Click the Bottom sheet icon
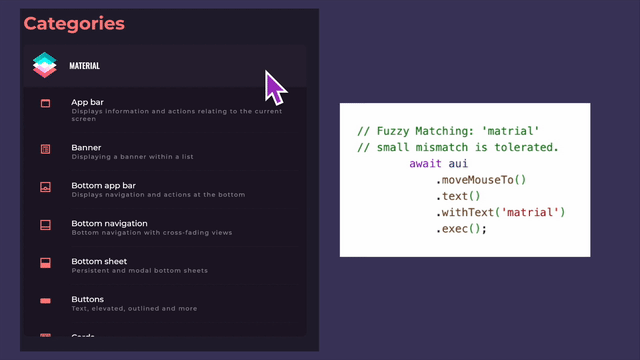Viewport: 640px width, 360px height. (x=45, y=263)
